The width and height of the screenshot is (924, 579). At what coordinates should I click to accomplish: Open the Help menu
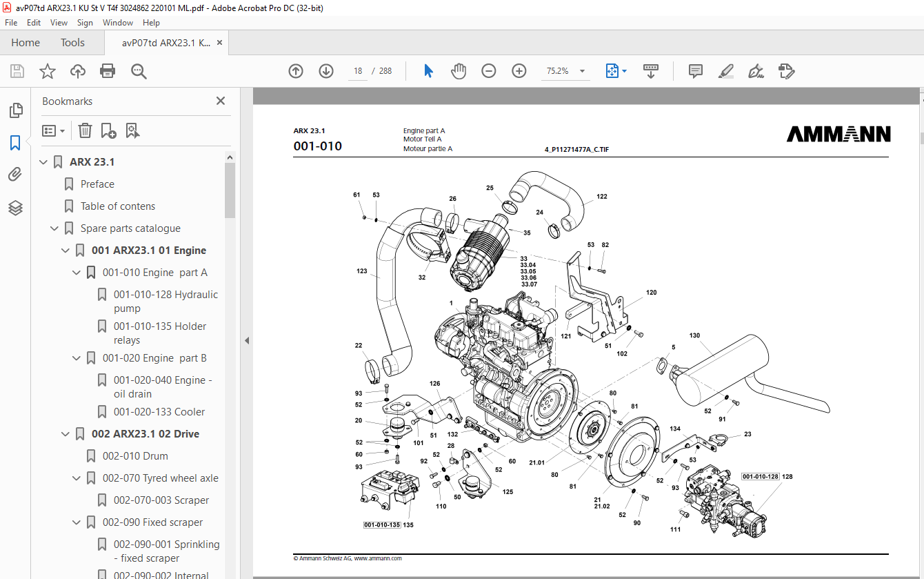click(151, 23)
